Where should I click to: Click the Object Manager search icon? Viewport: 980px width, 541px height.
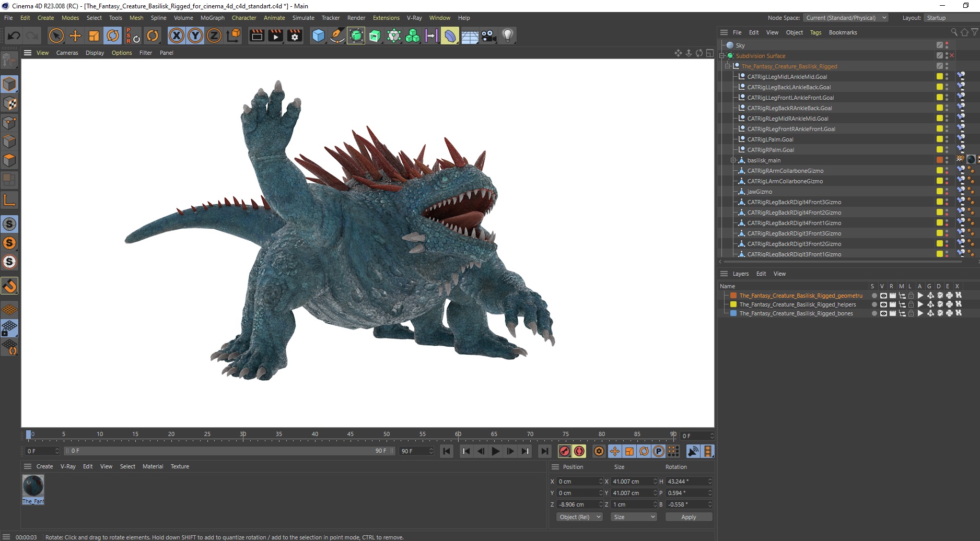point(954,32)
